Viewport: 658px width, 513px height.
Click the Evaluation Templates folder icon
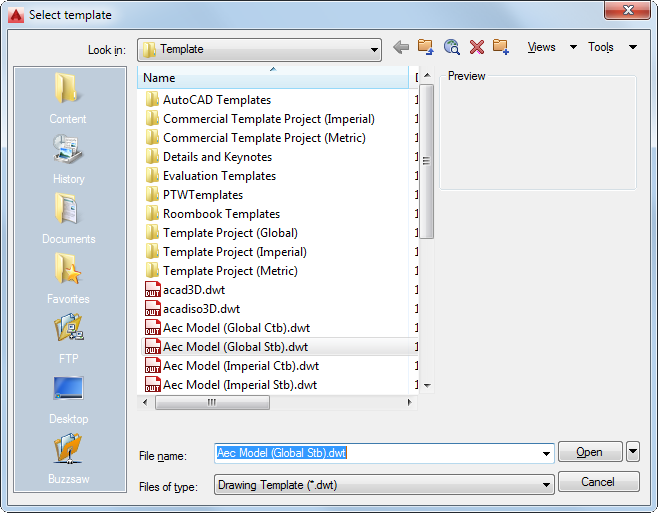coord(152,176)
